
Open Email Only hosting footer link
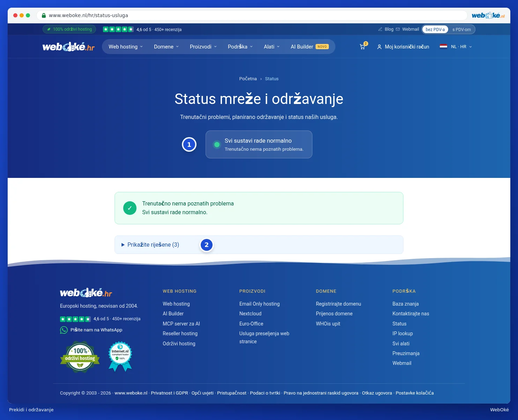coord(259,304)
